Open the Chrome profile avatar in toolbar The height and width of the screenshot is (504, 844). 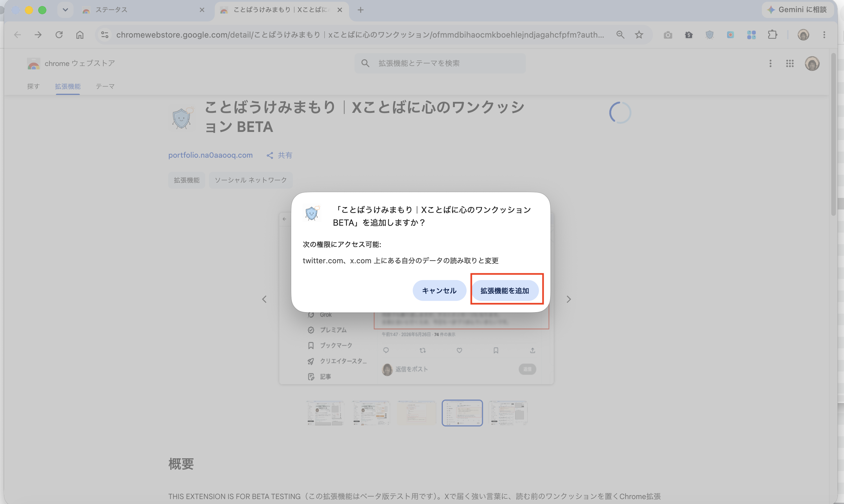[803, 35]
